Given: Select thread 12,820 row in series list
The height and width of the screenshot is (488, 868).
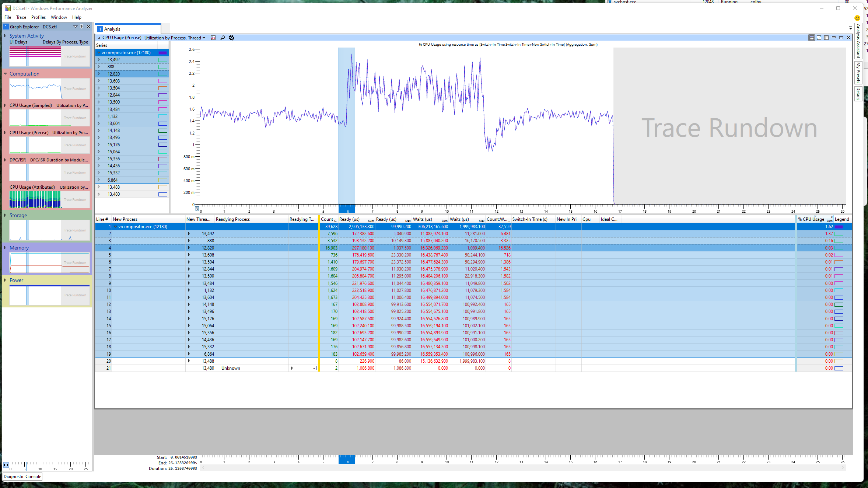Looking at the screenshot, I should (132, 74).
